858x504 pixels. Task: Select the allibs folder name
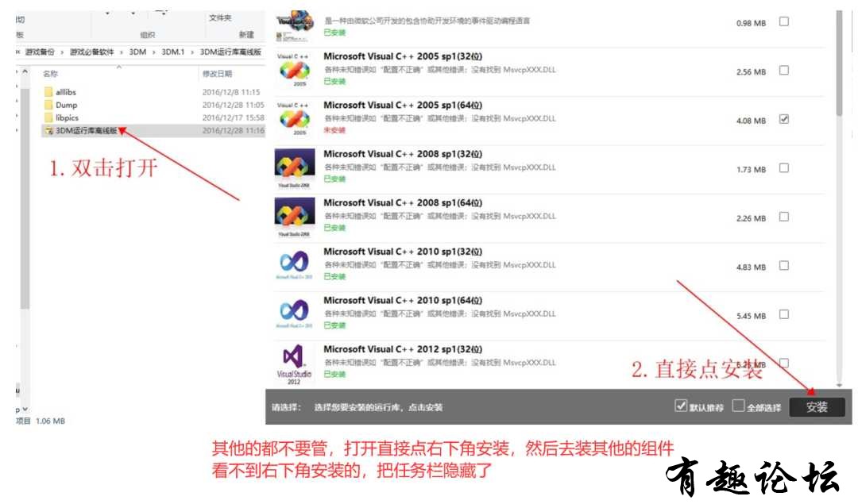click(66, 92)
